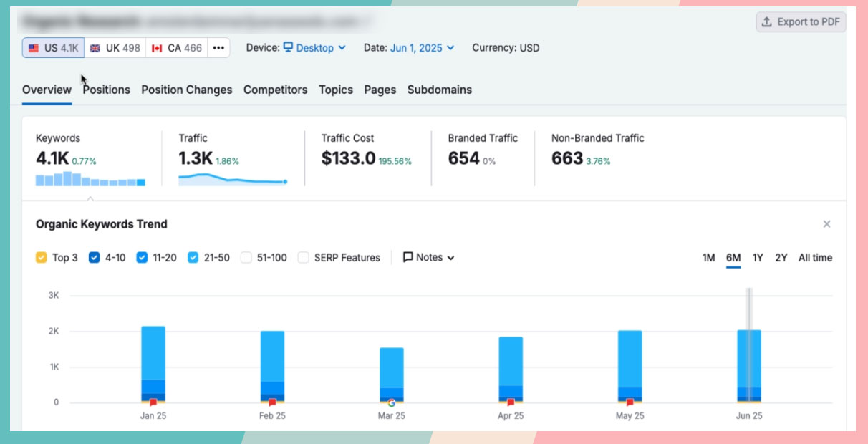Click the red note flag under May 25
868x444 pixels.
(x=630, y=402)
